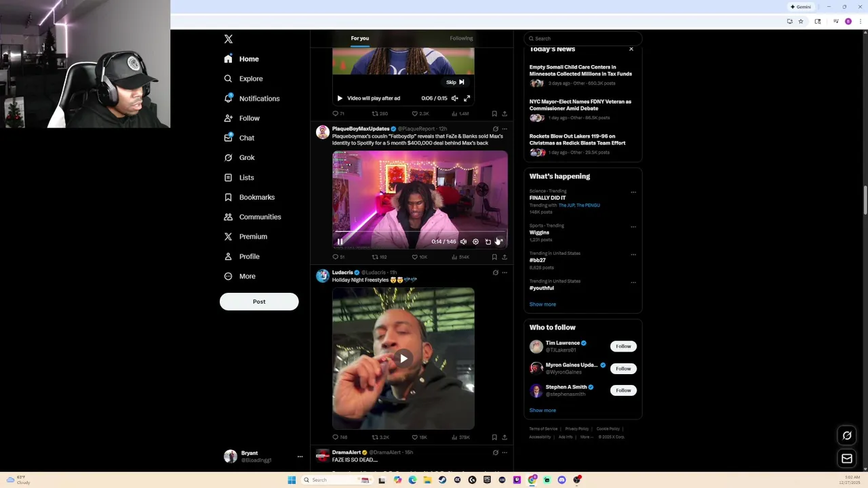The height and width of the screenshot is (488, 868).
Task: Open Gemini in Chrome title bar
Action: [x=801, y=7]
